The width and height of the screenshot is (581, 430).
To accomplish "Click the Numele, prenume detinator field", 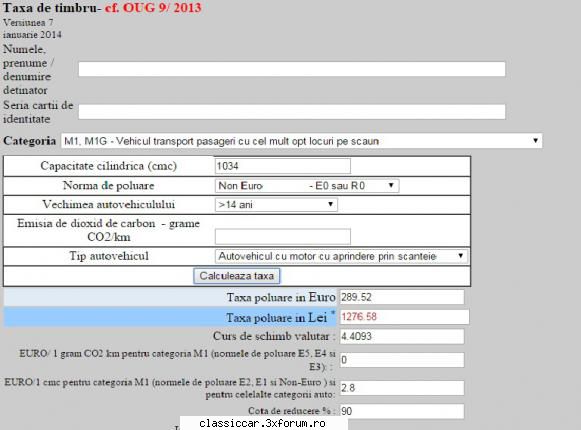I will [x=292, y=69].
